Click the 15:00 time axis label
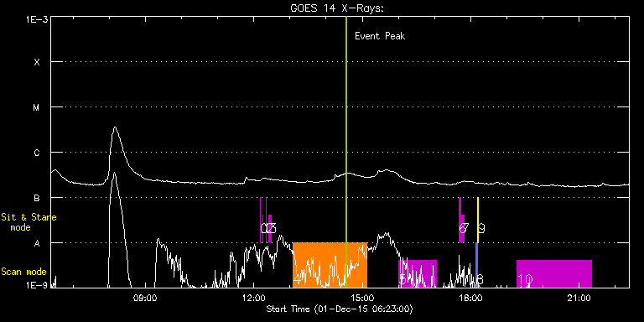Screen dimensions: 644x322 (362, 298)
